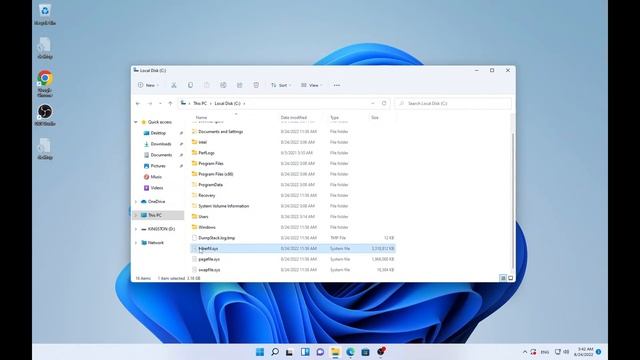
Task: Open Widgets from the taskbar
Action: [305, 352]
